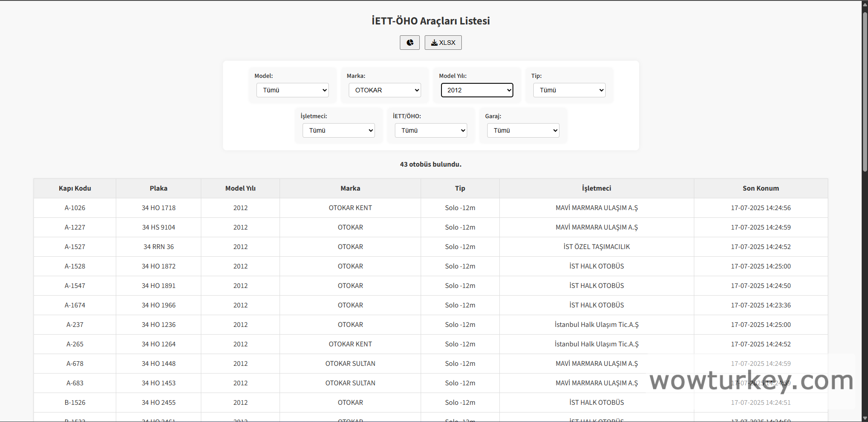Expand the İETT/ÖHO filter dropdown
The height and width of the screenshot is (422, 868).
tap(431, 130)
